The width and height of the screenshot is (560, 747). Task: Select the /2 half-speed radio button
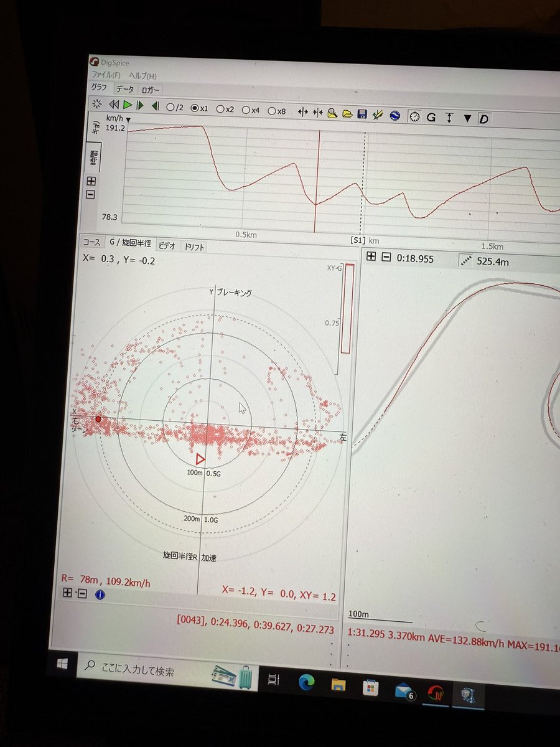pos(175,107)
